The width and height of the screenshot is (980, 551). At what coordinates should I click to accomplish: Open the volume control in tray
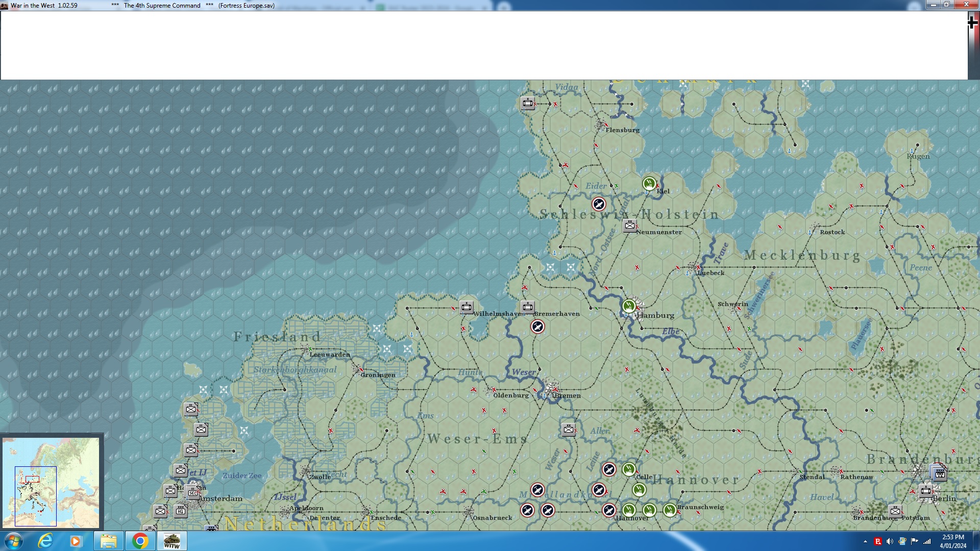[x=890, y=541]
